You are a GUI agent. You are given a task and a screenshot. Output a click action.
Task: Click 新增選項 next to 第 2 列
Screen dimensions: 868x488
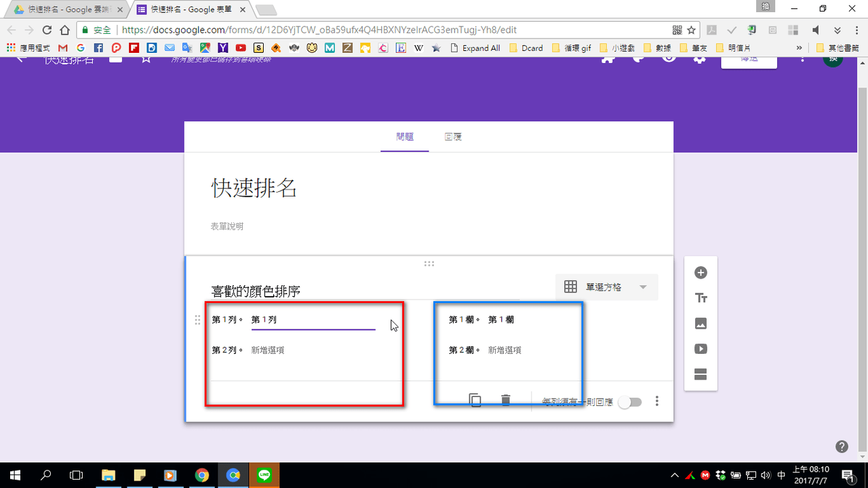[x=268, y=350]
